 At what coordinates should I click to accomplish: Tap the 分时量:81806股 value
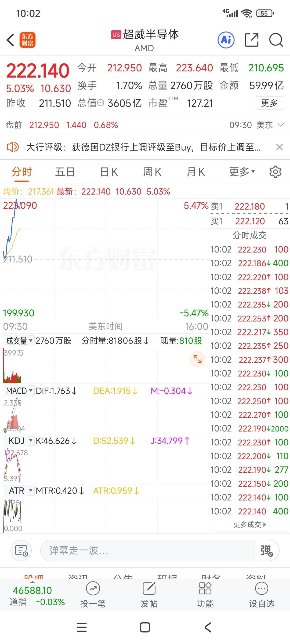pyautogui.click(x=115, y=341)
